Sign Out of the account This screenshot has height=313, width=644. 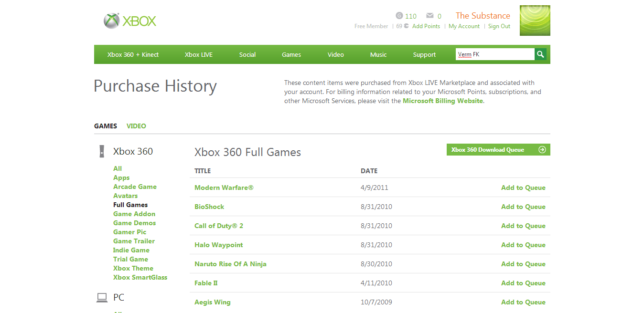point(499,26)
